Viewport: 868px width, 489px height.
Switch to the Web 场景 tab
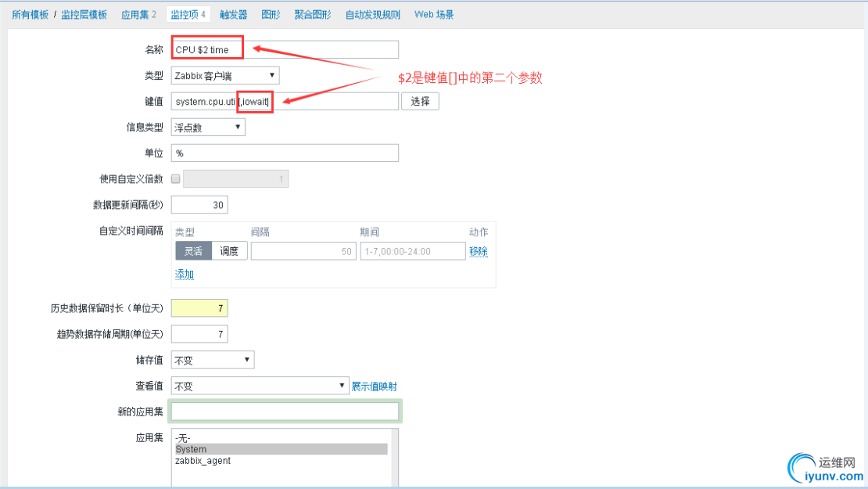pyautogui.click(x=434, y=14)
